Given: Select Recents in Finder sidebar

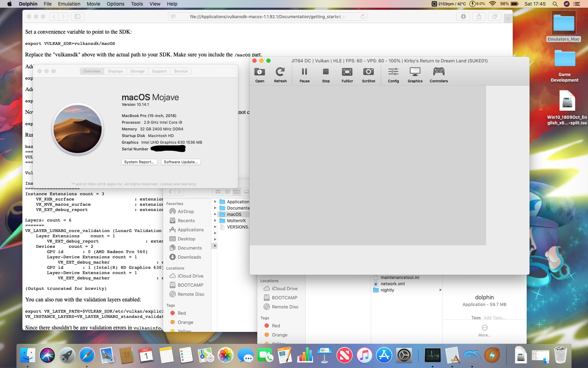Looking at the screenshot, I should (x=186, y=220).
